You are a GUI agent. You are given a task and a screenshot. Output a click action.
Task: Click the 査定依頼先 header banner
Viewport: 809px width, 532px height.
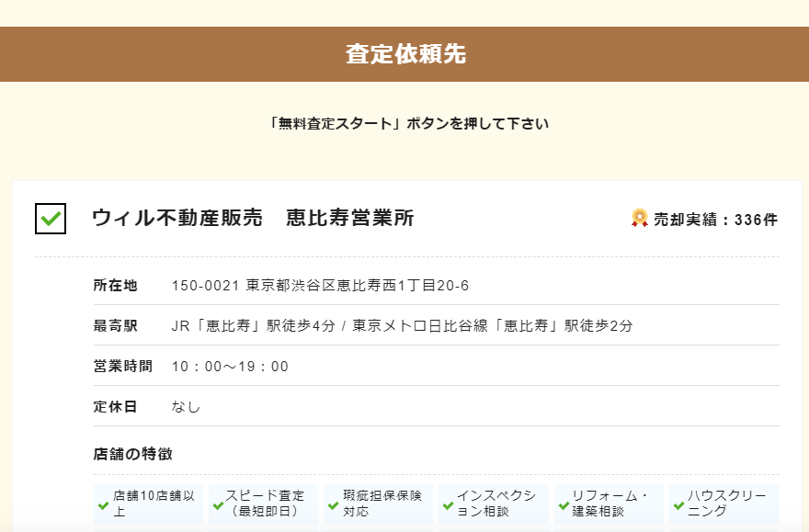[x=404, y=56]
